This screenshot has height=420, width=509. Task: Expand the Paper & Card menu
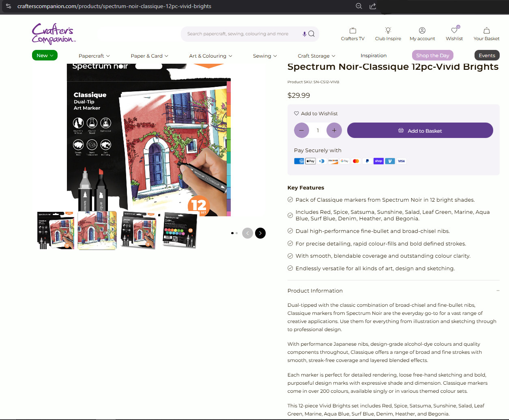tap(149, 56)
